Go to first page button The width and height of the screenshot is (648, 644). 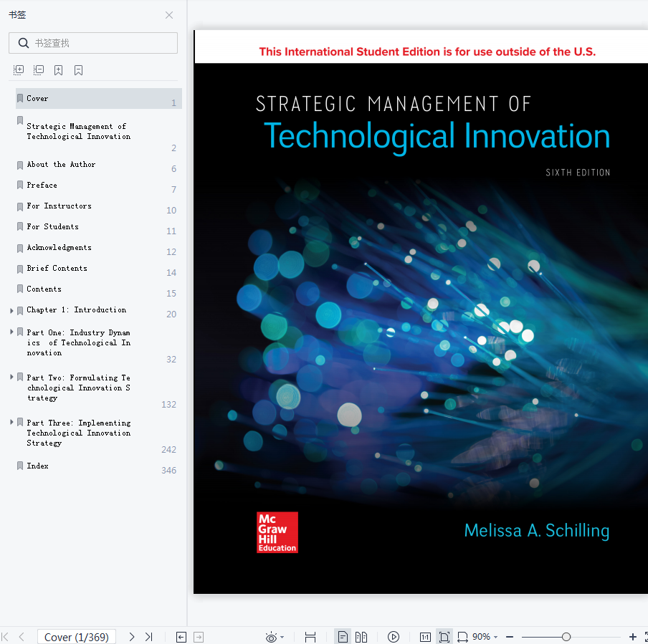pyautogui.click(x=5, y=637)
